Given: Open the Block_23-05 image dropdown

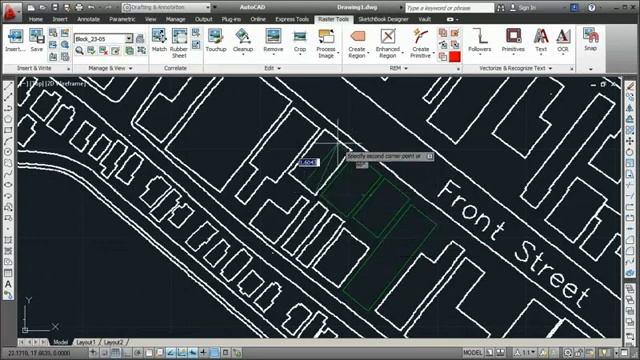Looking at the screenshot, I should click(129, 38).
